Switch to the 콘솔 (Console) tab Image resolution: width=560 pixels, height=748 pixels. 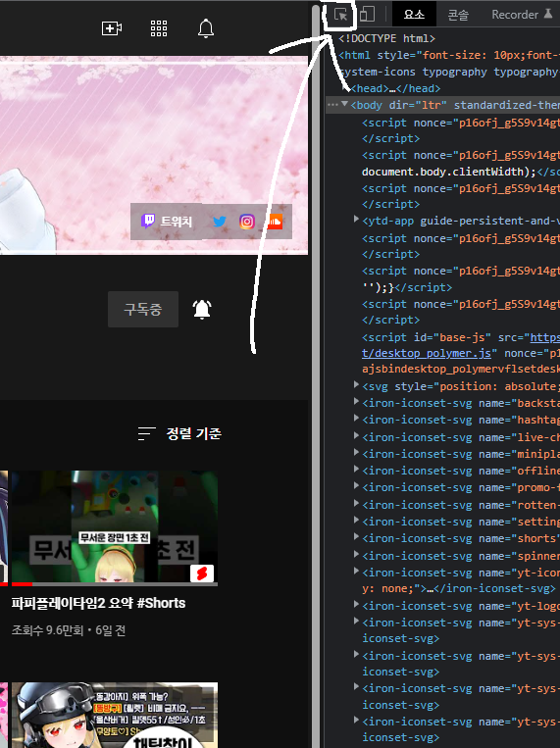click(x=458, y=15)
